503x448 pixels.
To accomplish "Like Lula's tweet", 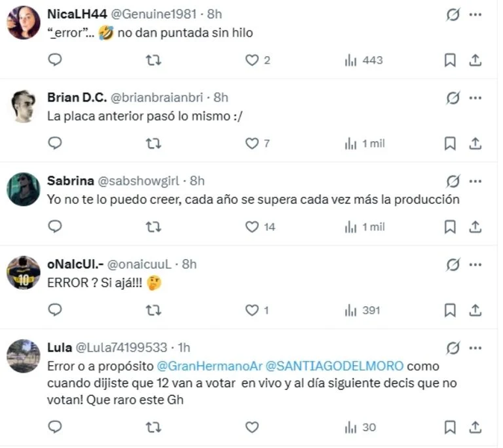I will coord(251,427).
